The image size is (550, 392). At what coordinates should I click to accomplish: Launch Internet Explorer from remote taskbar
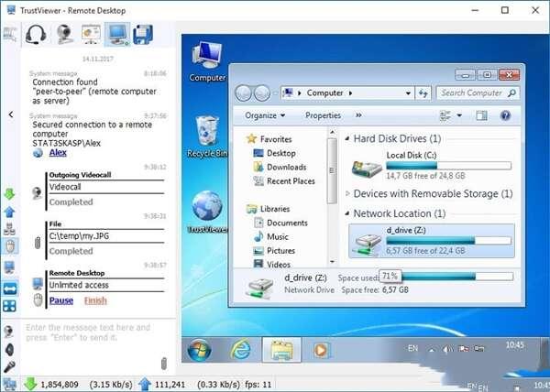(240, 350)
